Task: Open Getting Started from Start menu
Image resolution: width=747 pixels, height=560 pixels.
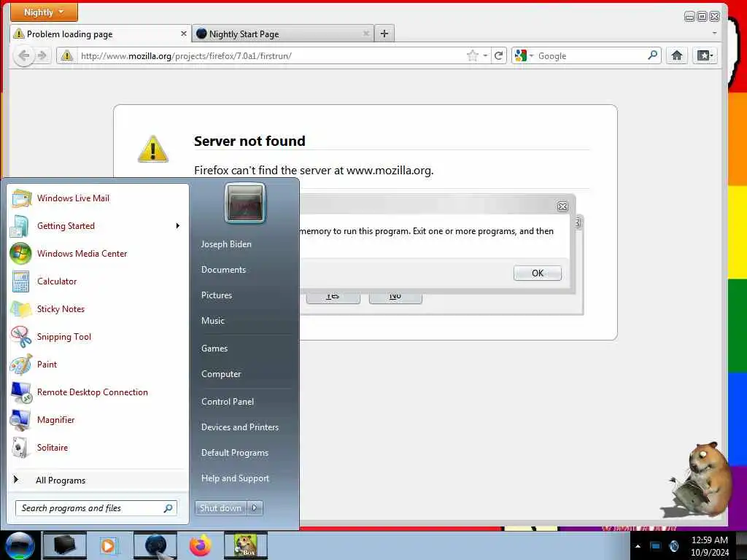Action: pyautogui.click(x=98, y=226)
